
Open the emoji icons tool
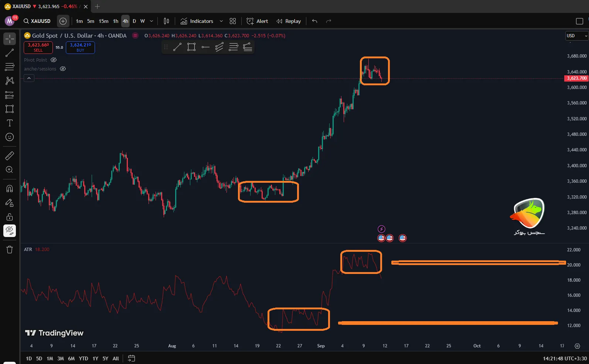pyautogui.click(x=10, y=137)
